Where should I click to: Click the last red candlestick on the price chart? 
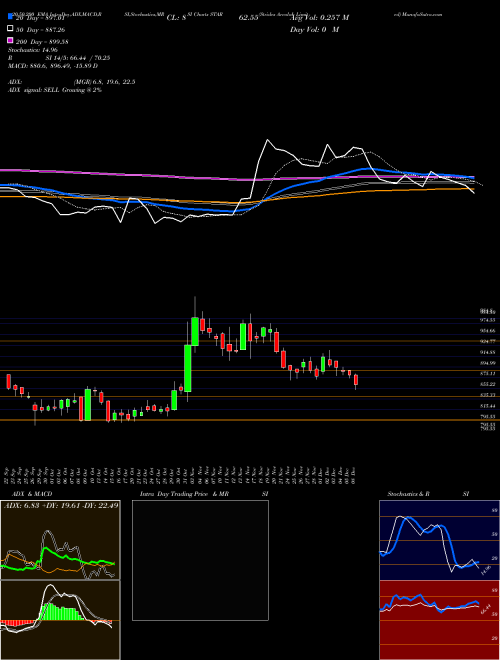(x=356, y=379)
